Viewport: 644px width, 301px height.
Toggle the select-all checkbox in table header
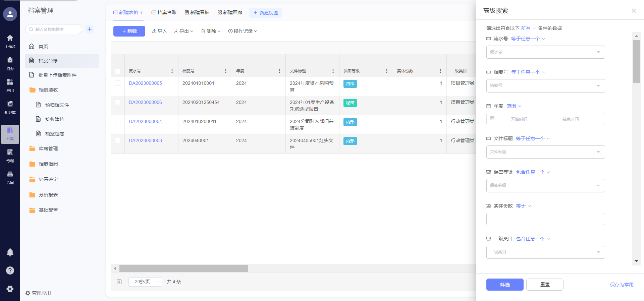[118, 71]
